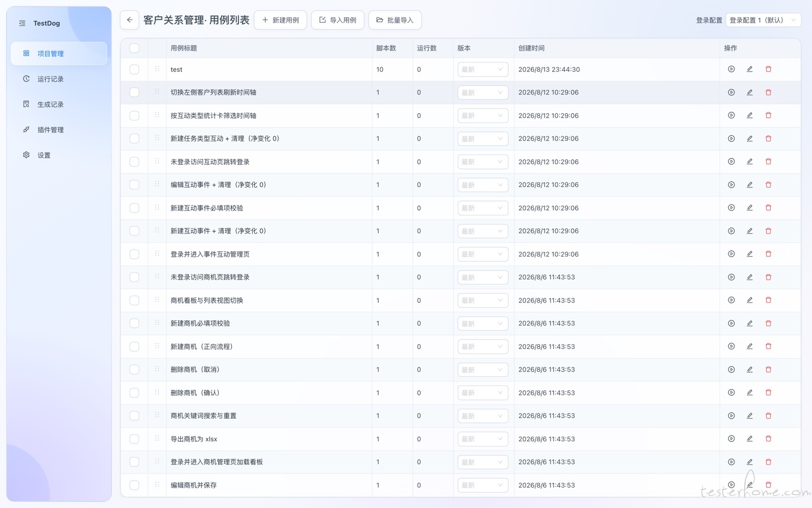Open version dropdown for 新建商机（正向流程）
Viewport: 812px width, 508px height.
click(483, 347)
